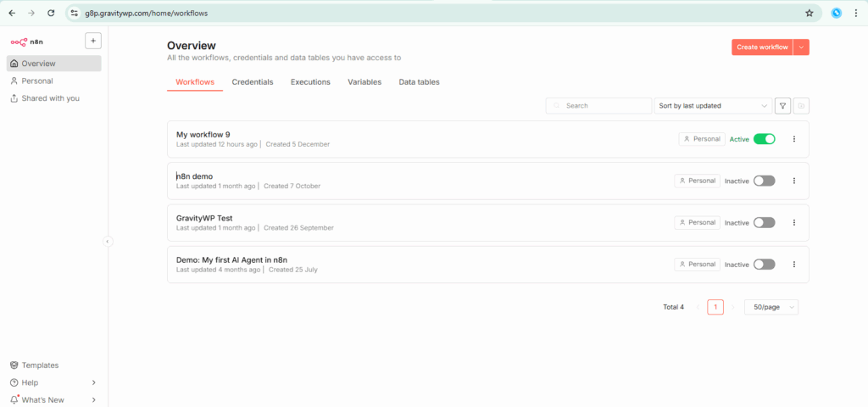This screenshot has width=868, height=407.
Task: Open Shared with you in sidebar
Action: pos(53,98)
